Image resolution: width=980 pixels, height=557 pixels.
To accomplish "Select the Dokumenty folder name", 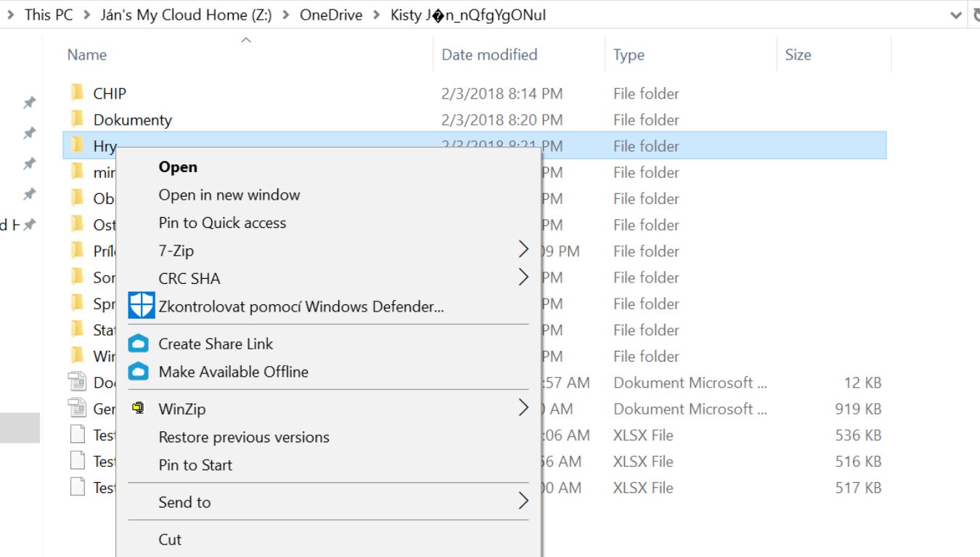I will [133, 120].
